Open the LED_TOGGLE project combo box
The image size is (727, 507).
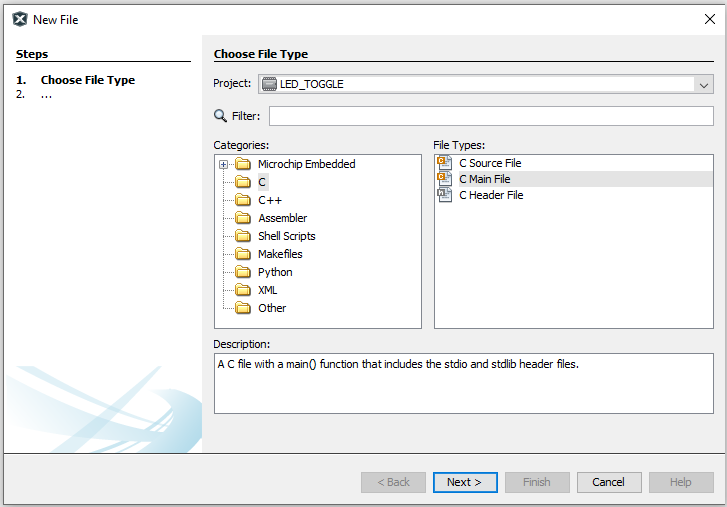point(485,84)
